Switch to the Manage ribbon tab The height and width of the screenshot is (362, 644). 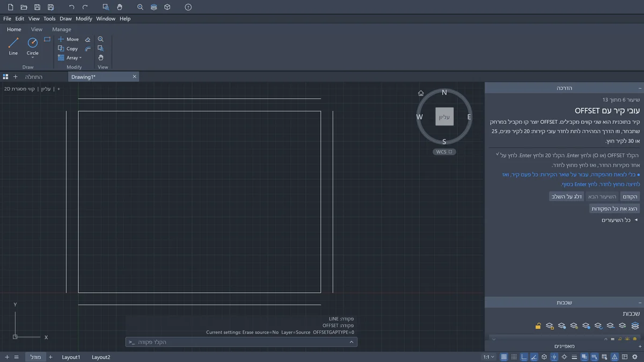pyautogui.click(x=62, y=29)
